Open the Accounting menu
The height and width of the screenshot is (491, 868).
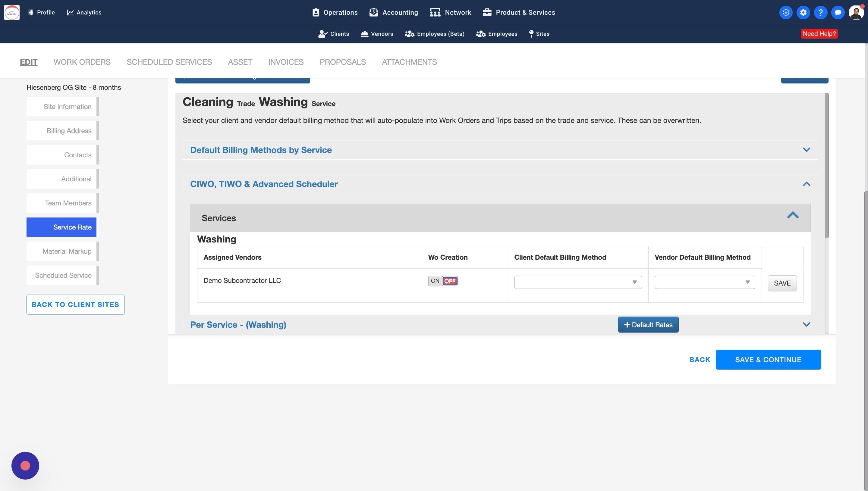(x=394, y=12)
